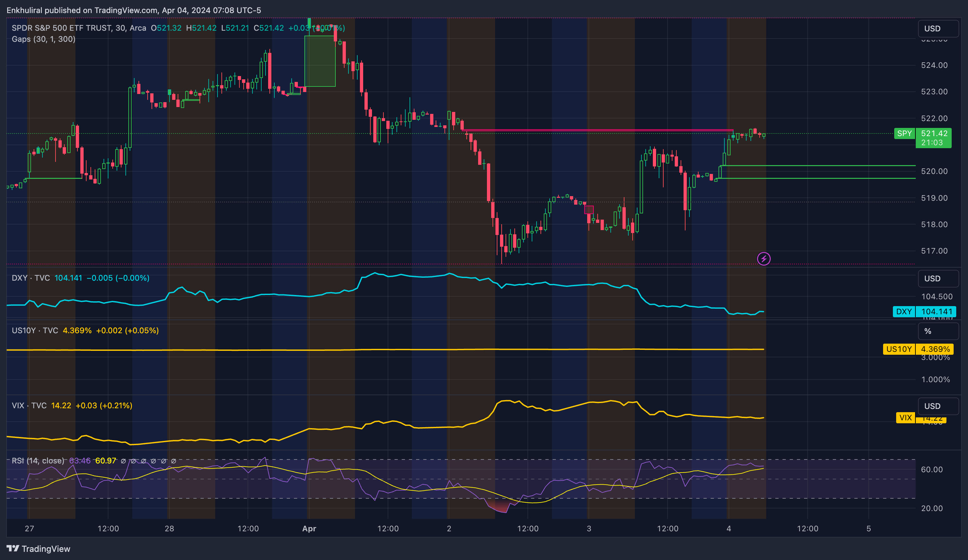Click the TradingView logo at bottom left
This screenshot has height=560, width=968.
tap(39, 549)
